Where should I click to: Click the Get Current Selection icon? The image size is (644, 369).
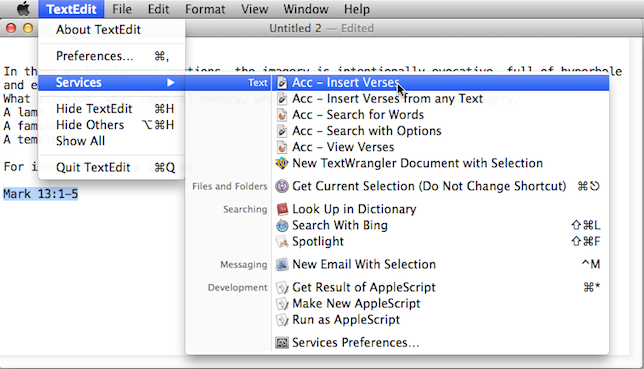(282, 186)
